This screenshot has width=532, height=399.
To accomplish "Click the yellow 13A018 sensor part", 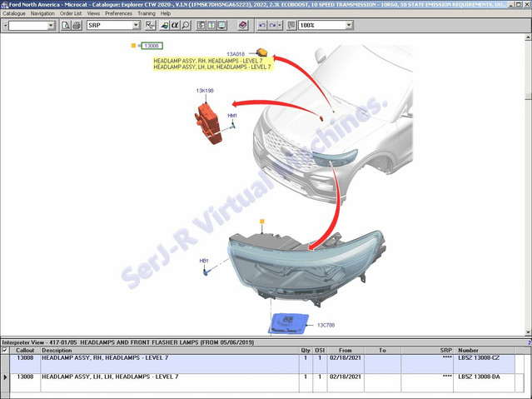I will tap(261, 52).
